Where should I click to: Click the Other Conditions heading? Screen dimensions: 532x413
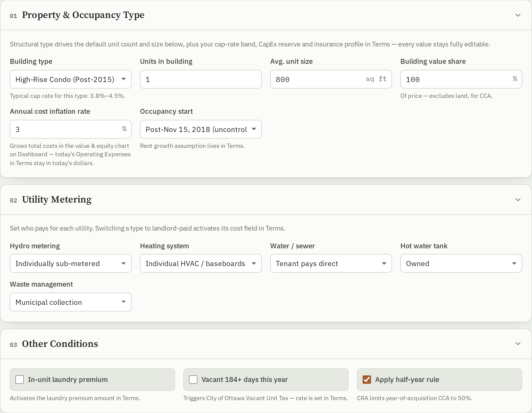(60, 344)
